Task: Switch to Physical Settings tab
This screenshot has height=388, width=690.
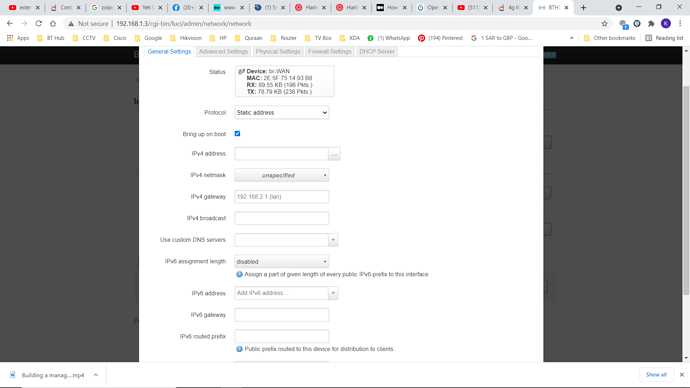Action: (x=278, y=51)
